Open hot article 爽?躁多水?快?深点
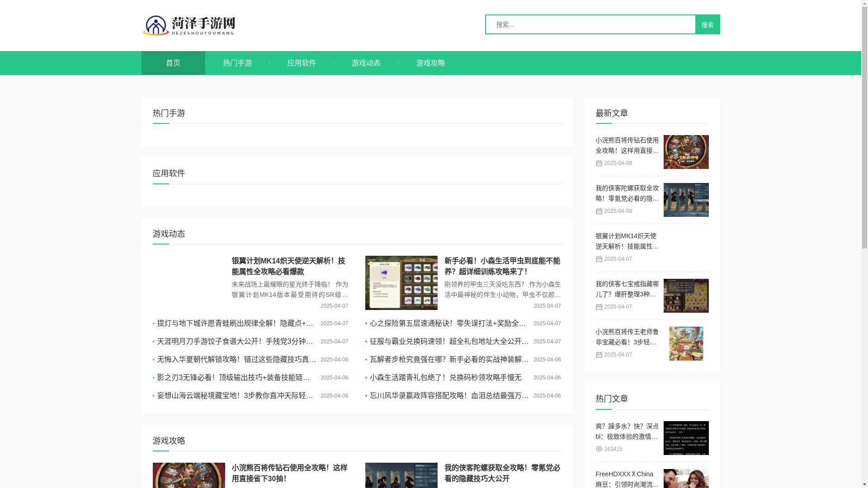 627,431
